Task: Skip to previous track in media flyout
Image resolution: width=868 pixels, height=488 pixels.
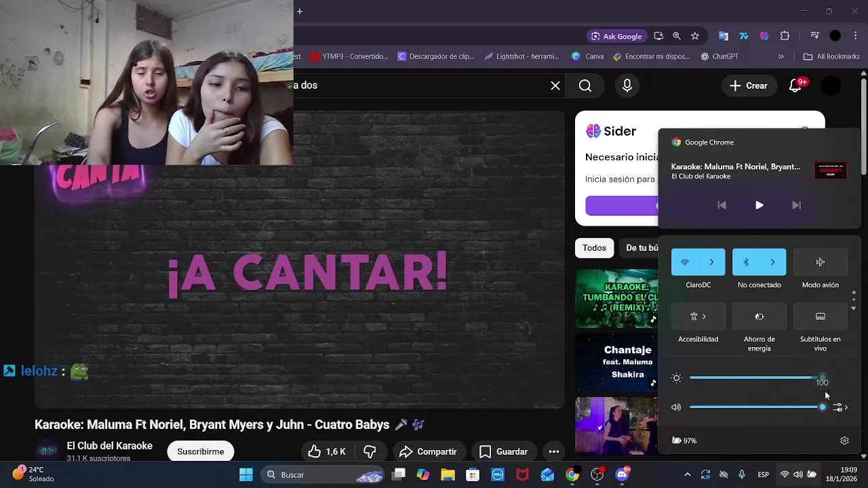Action: 722,205
